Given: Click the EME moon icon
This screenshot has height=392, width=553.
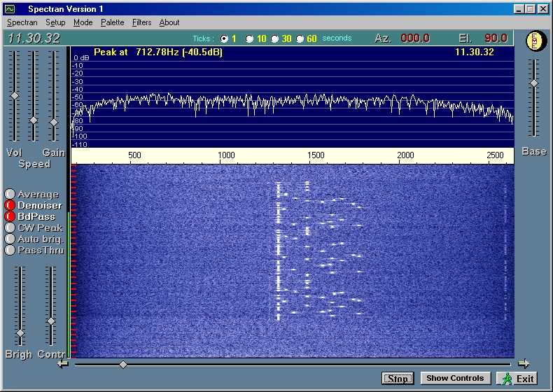Looking at the screenshot, I should [534, 41].
